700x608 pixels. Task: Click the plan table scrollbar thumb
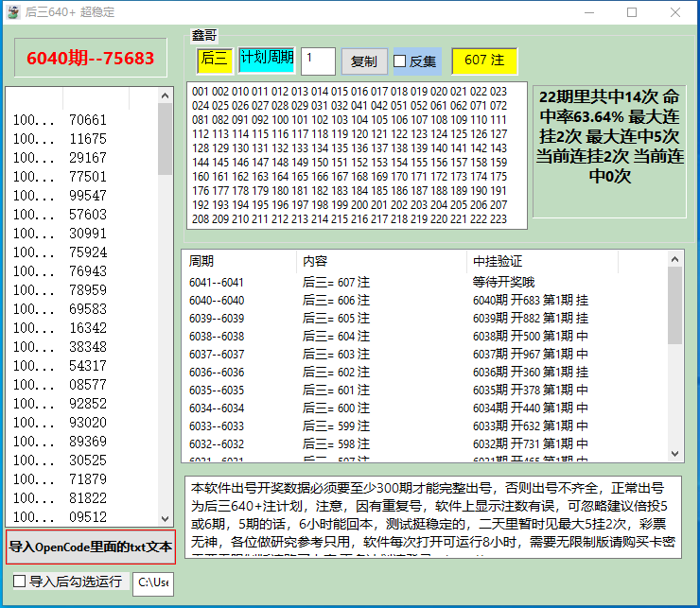point(675,305)
